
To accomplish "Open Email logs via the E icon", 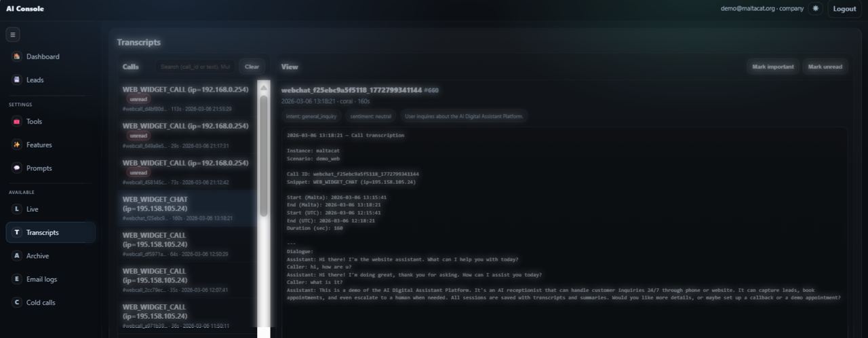I will [17, 279].
